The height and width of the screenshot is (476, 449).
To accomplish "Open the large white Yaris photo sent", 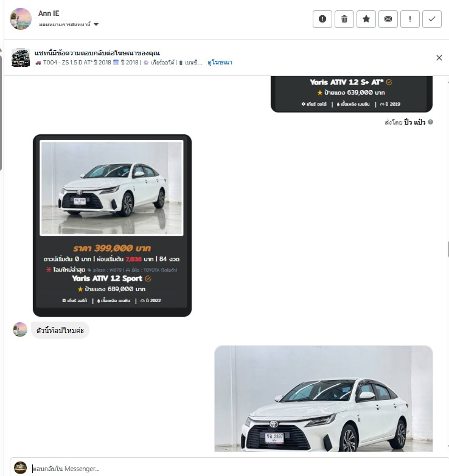I will 324,398.
